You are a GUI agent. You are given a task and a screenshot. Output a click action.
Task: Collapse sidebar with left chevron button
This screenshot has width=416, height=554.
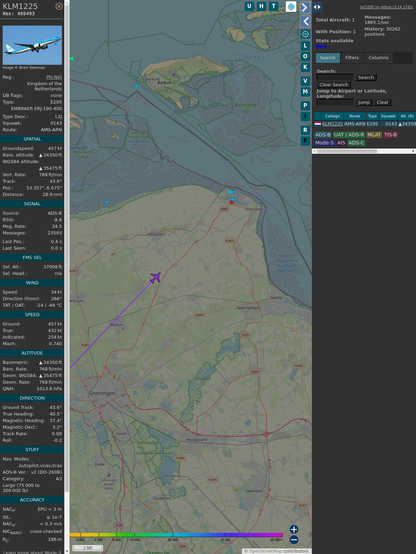tap(305, 22)
